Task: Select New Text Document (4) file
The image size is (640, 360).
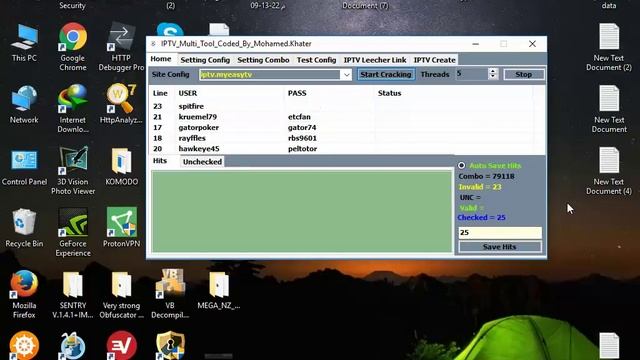Action: pyautogui.click(x=609, y=171)
